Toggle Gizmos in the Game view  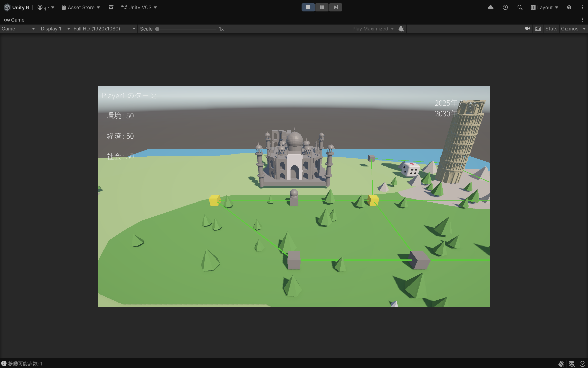(x=570, y=29)
